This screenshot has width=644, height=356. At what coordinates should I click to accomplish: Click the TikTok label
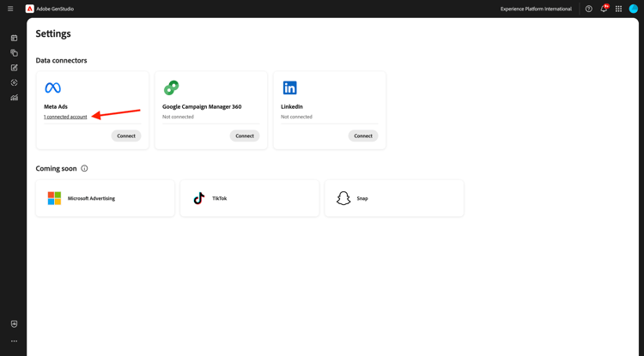[x=219, y=198]
